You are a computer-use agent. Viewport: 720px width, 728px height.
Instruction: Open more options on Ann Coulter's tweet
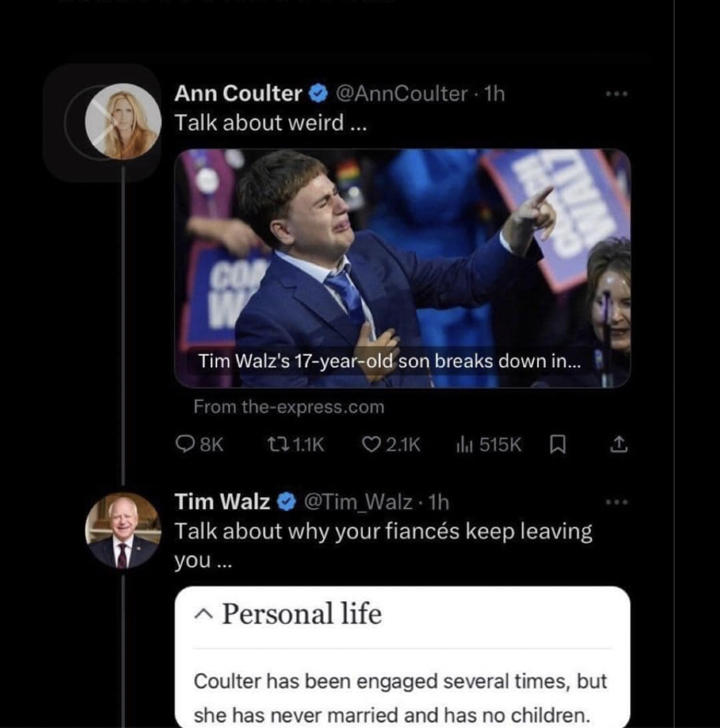tap(616, 94)
